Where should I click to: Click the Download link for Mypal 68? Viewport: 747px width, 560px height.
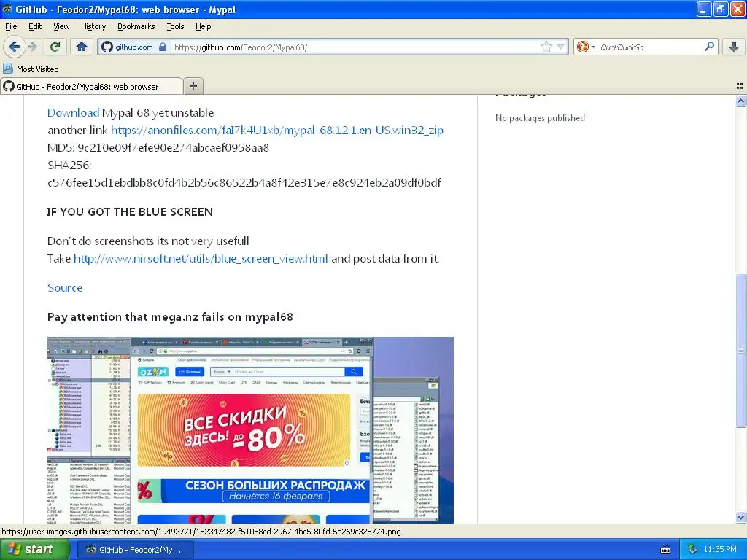pos(73,113)
